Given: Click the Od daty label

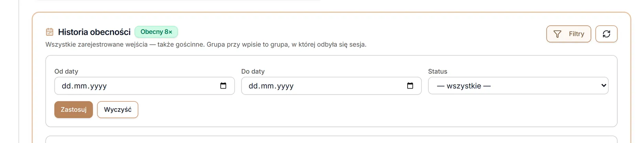Looking at the screenshot, I should pyautogui.click(x=66, y=71).
